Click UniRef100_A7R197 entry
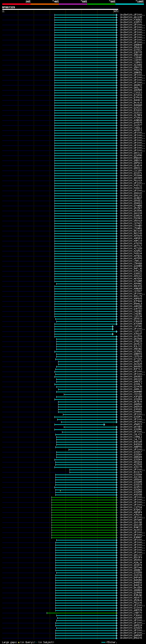This screenshot has width=146, height=644. click(131, 334)
